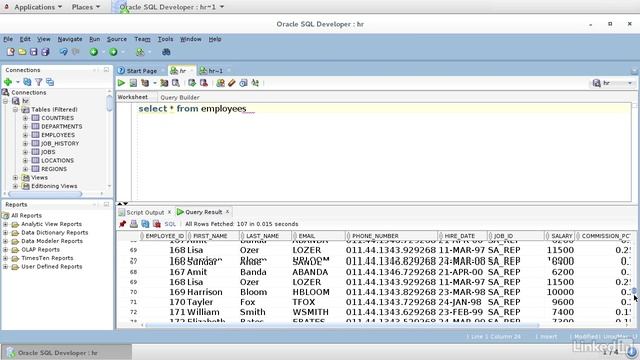Click the Filter funnel icon in Connections panel
Screen dimensions: 640x360
click(38, 82)
